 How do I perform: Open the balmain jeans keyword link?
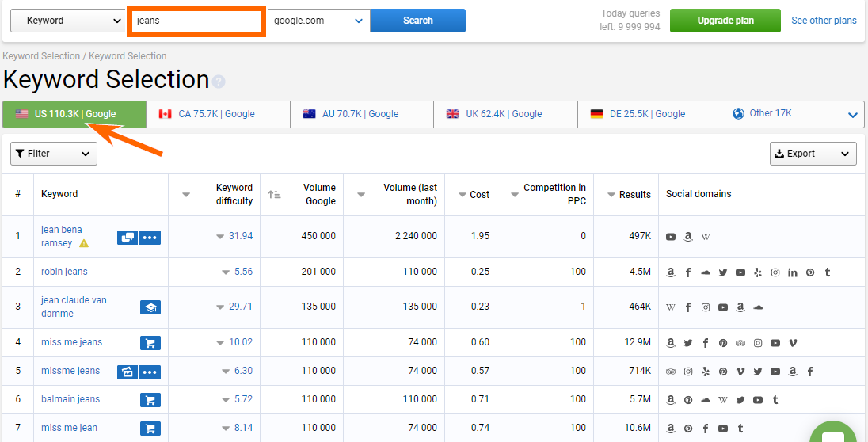click(x=70, y=399)
